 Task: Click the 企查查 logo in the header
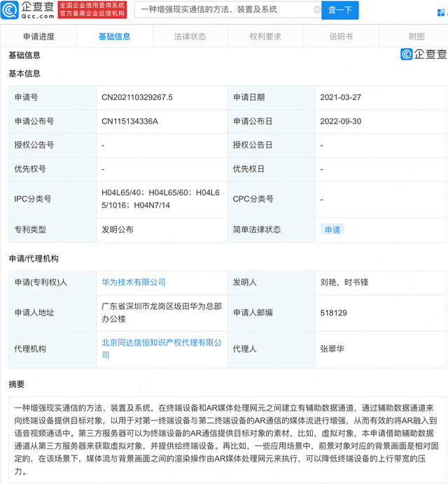point(28,10)
